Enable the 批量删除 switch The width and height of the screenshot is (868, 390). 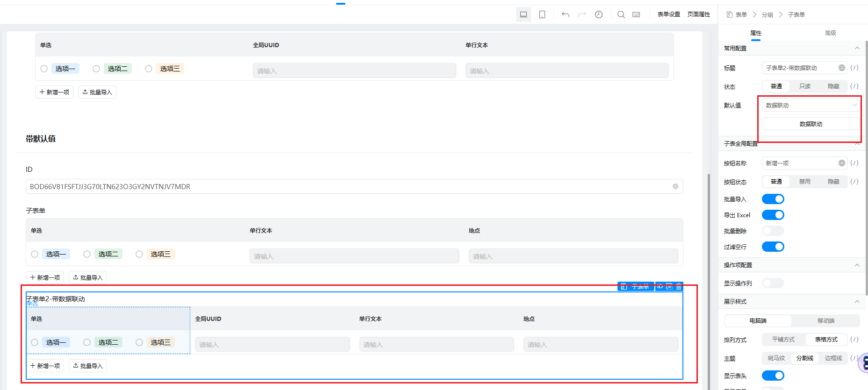click(x=773, y=231)
